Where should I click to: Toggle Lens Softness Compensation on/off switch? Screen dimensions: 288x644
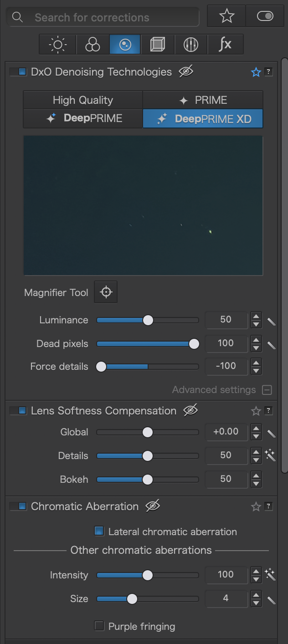(18, 411)
